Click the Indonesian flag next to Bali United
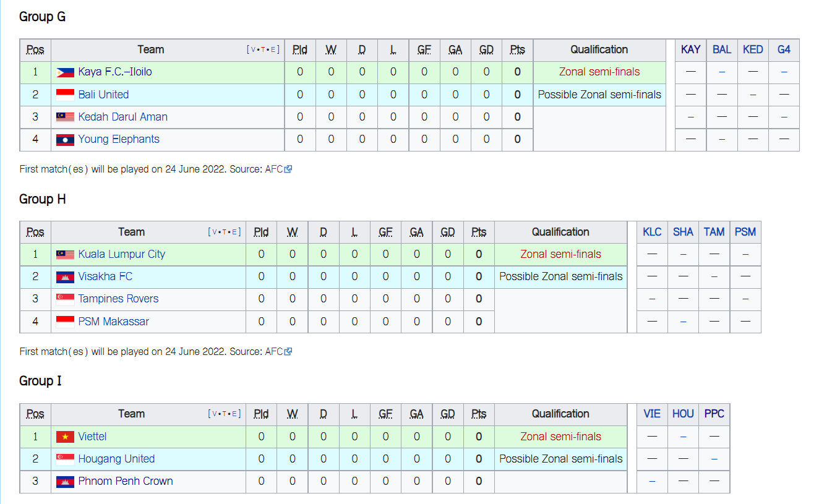Viewport: 819px width, 504px height. [x=65, y=95]
